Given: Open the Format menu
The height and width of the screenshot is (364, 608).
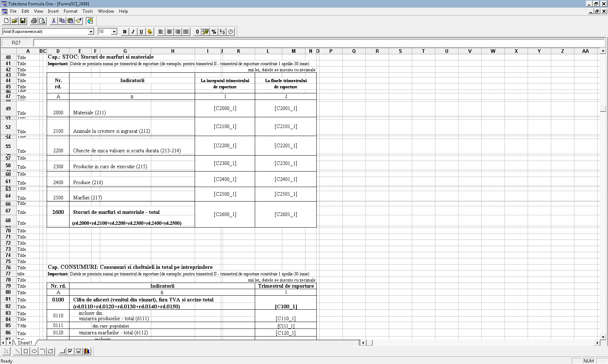Looking at the screenshot, I should click(x=71, y=11).
